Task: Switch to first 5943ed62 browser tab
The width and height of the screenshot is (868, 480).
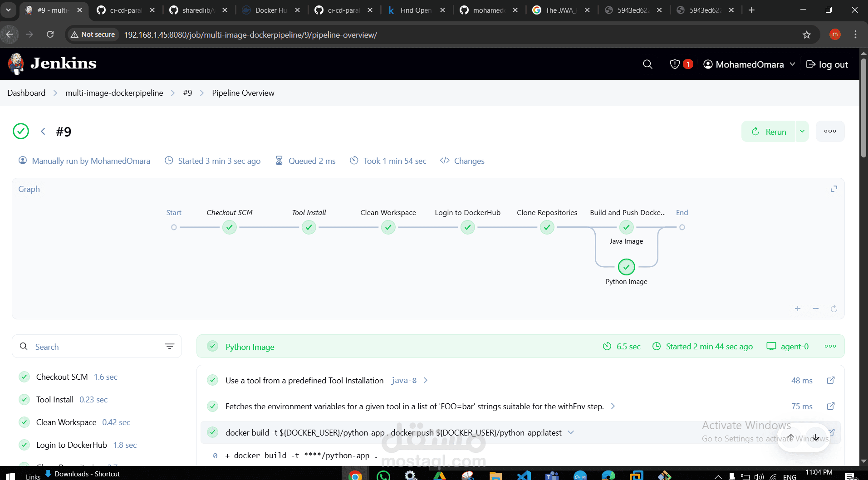Action: click(x=633, y=10)
